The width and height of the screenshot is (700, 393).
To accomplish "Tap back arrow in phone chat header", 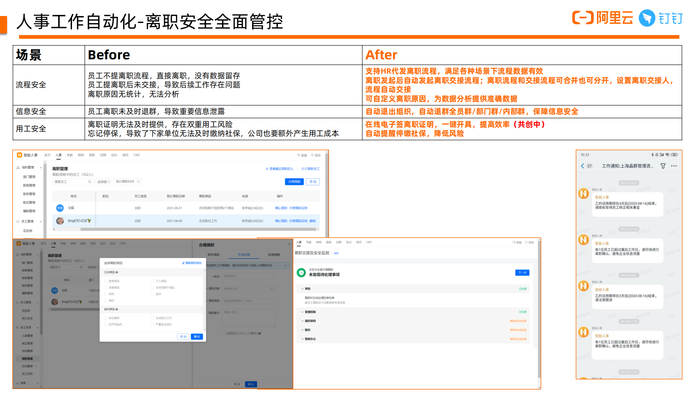I will tap(583, 166).
